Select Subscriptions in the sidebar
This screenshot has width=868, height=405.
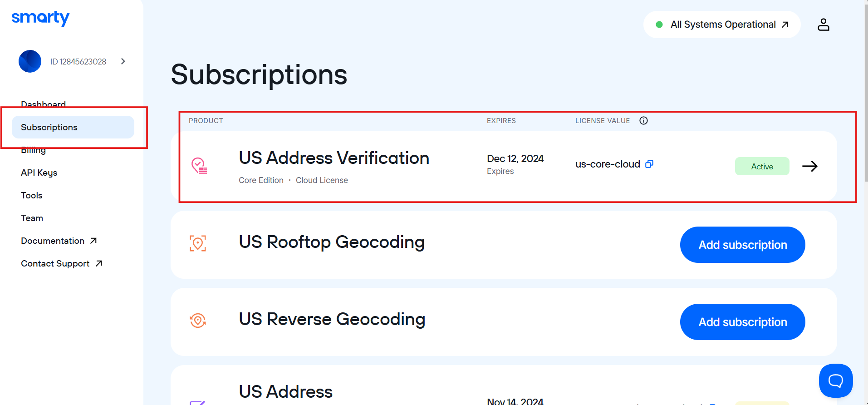pos(73,127)
